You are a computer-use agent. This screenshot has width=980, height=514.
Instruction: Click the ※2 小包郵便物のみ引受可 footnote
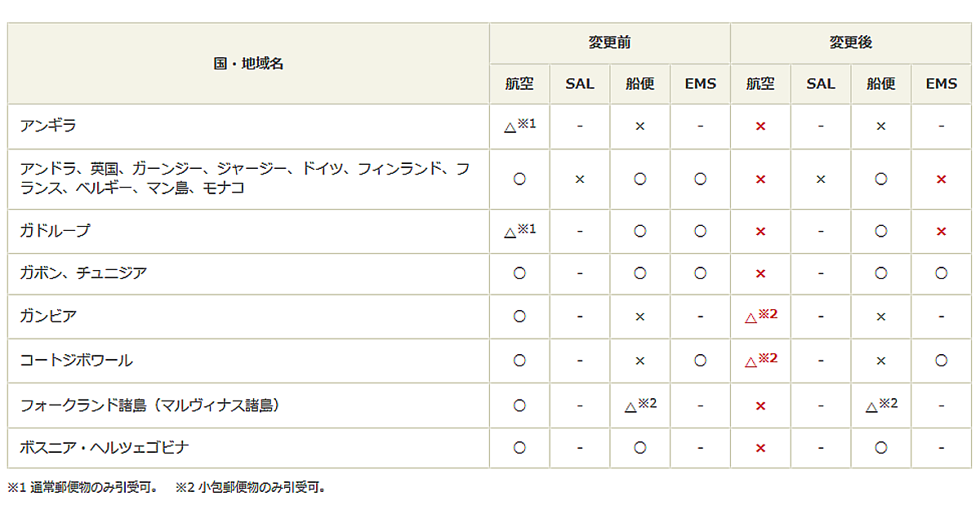[x=251, y=488]
